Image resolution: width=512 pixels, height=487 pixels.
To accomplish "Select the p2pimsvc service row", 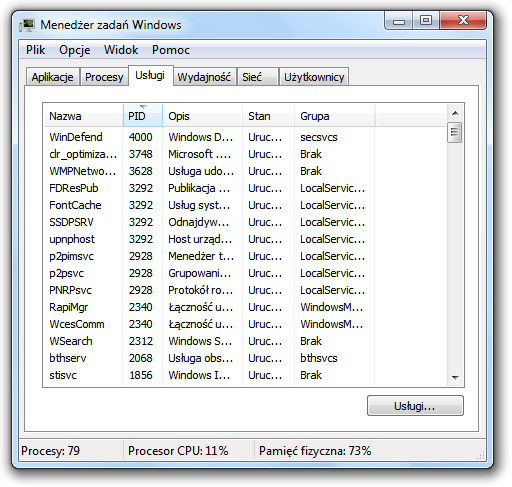I will 245,256.
